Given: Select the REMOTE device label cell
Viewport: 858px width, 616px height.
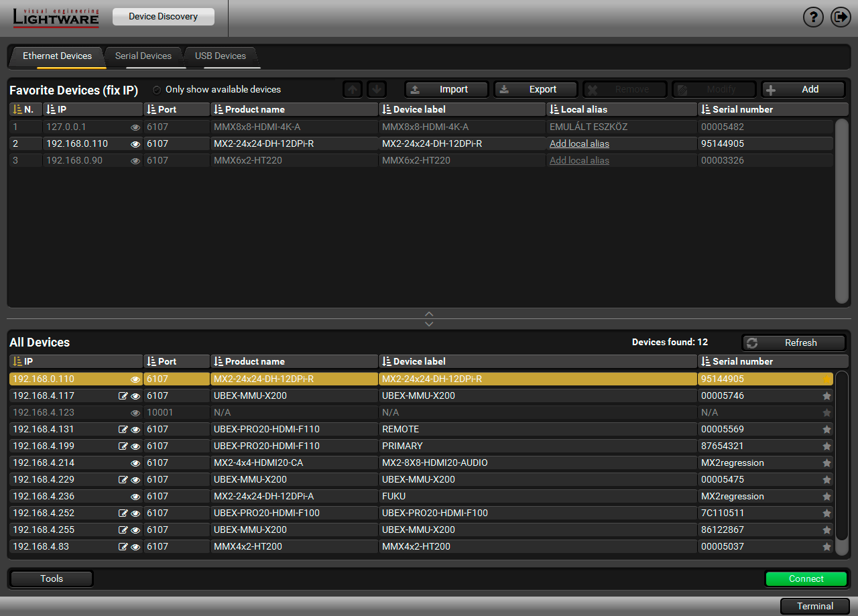Looking at the screenshot, I should pyautogui.click(x=538, y=430).
